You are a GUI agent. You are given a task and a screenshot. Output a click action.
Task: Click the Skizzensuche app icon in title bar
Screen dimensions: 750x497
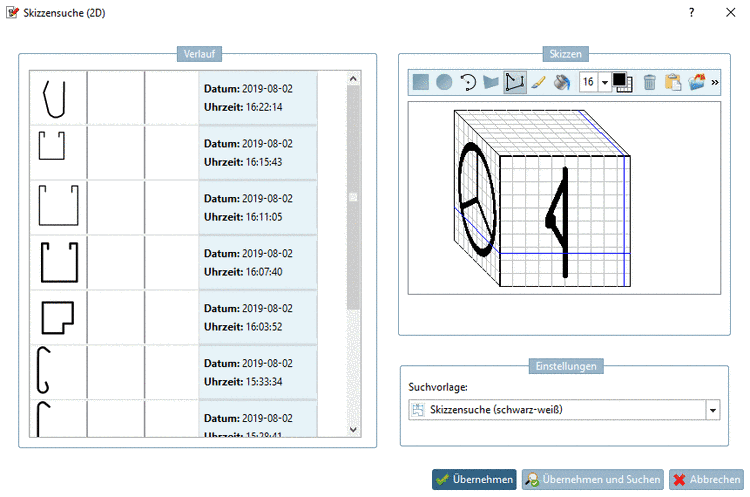point(12,12)
